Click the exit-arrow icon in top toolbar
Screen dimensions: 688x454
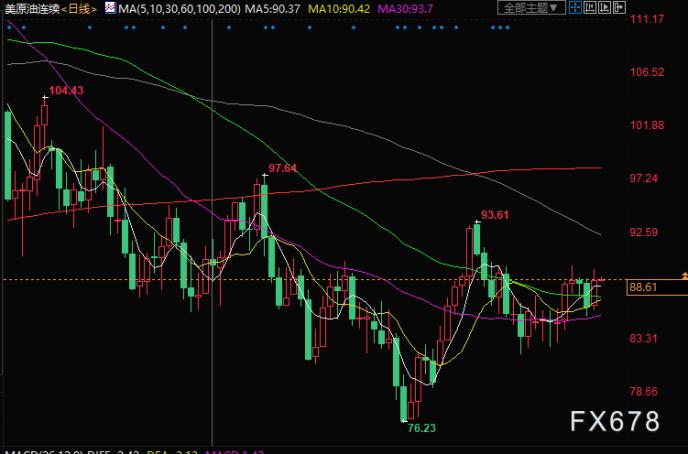point(619,7)
